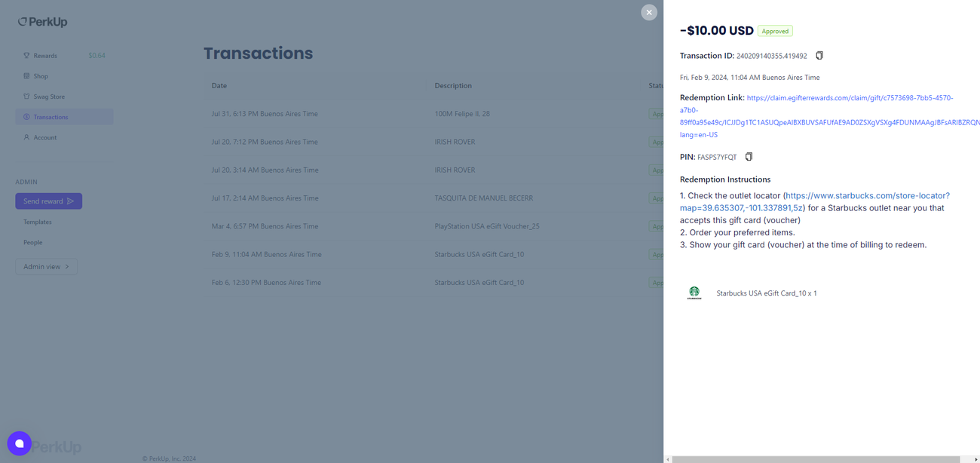This screenshot has height=463, width=980.
Task: Close the transaction details panel
Action: tap(649, 12)
